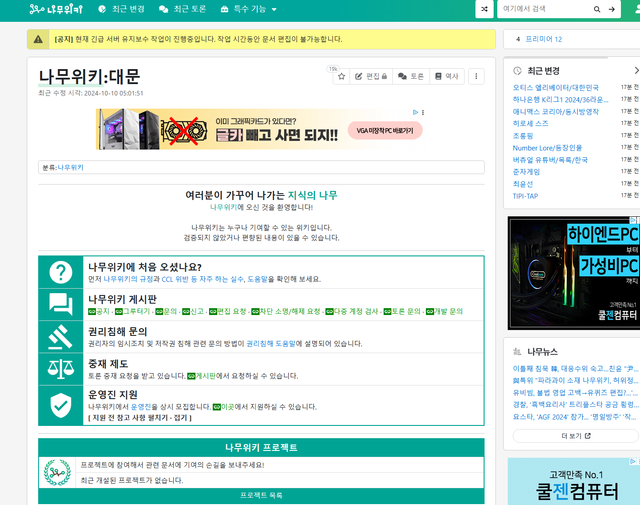Click the VGA 미장착PC 바로가기 ad button
The height and width of the screenshot is (505, 640).
tap(385, 131)
